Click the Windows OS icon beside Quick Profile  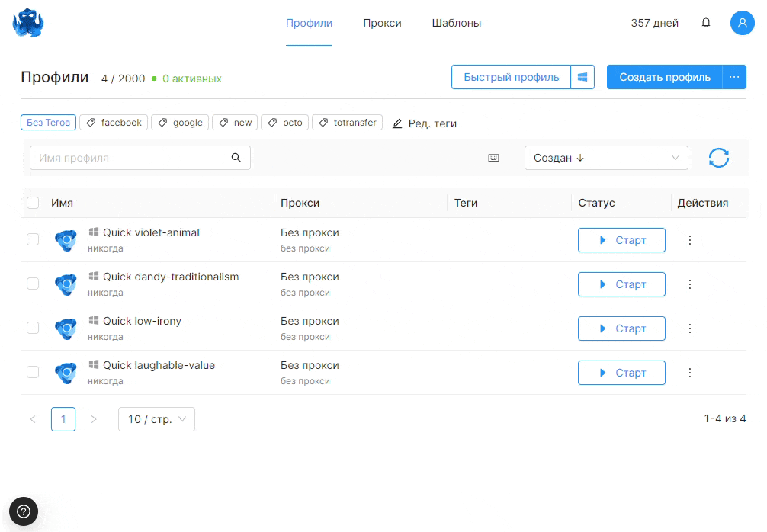pos(582,77)
